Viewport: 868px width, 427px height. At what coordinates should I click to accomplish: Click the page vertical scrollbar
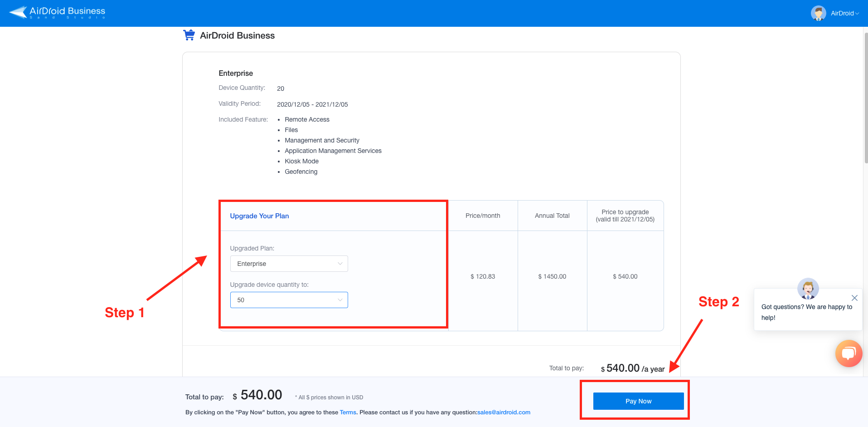click(x=865, y=98)
